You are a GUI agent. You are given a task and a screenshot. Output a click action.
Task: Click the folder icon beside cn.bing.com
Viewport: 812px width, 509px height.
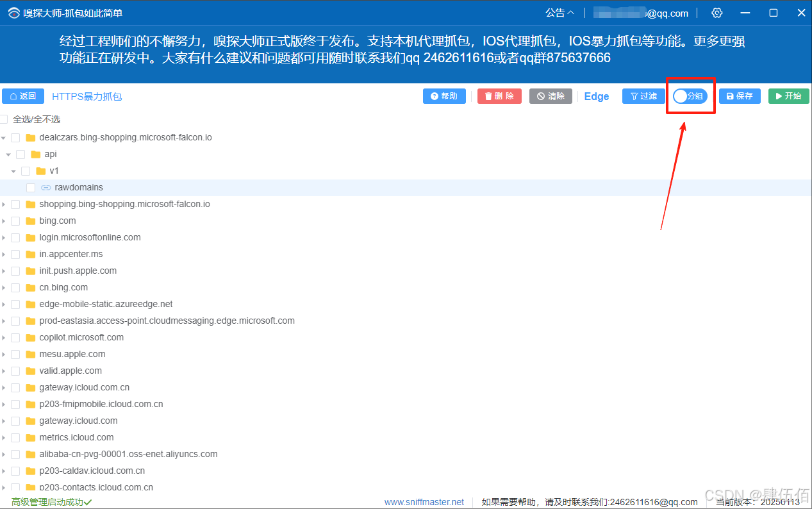[31, 287]
